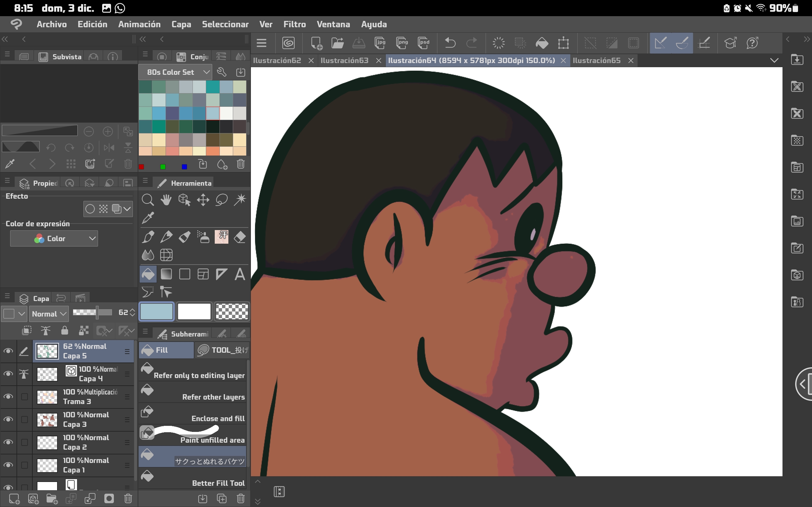
Task: Click the Text tool icon
Action: pyautogui.click(x=239, y=274)
